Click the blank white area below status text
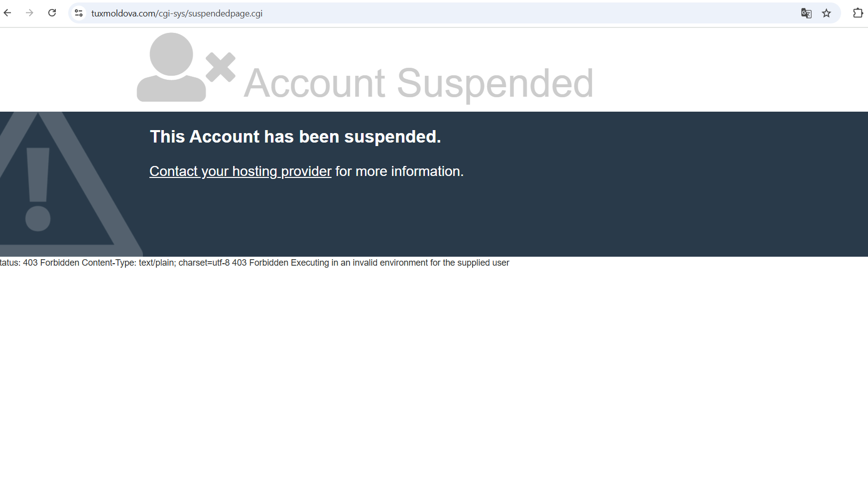Image resolution: width=868 pixels, height=484 pixels. coord(433,374)
